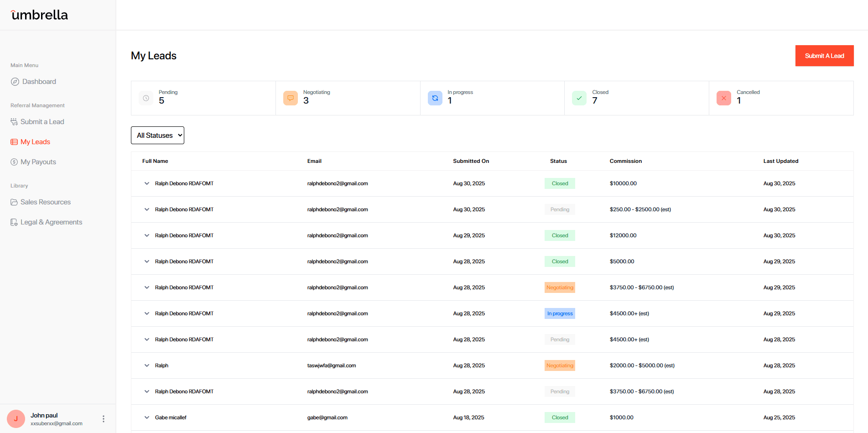Click the My Payouts dollar icon
This screenshot has height=433, width=868.
click(x=14, y=162)
